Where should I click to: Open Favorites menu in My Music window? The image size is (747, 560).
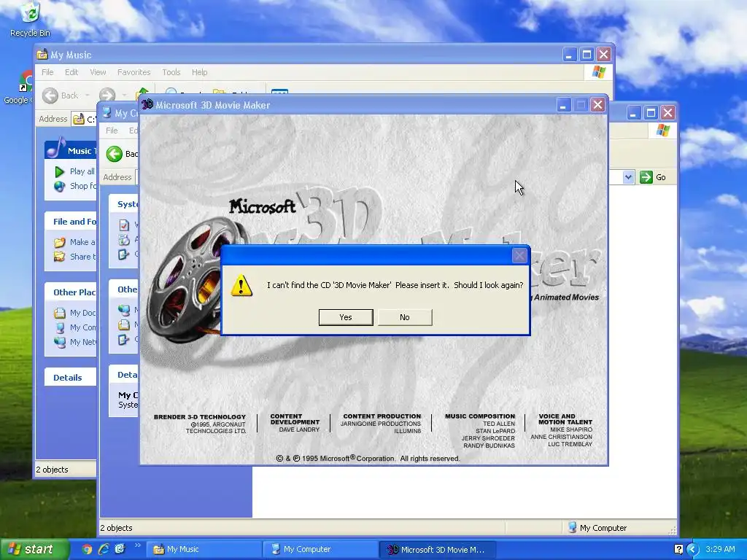coord(134,72)
